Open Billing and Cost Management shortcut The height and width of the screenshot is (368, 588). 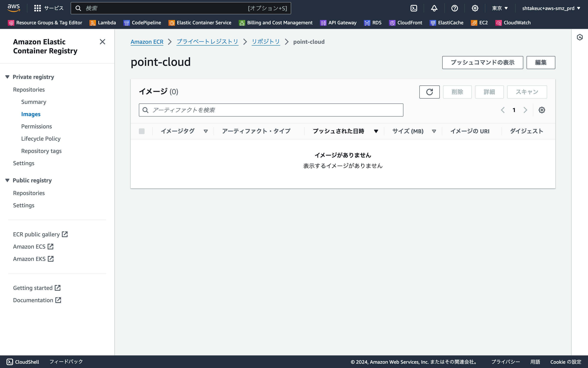[x=276, y=23]
